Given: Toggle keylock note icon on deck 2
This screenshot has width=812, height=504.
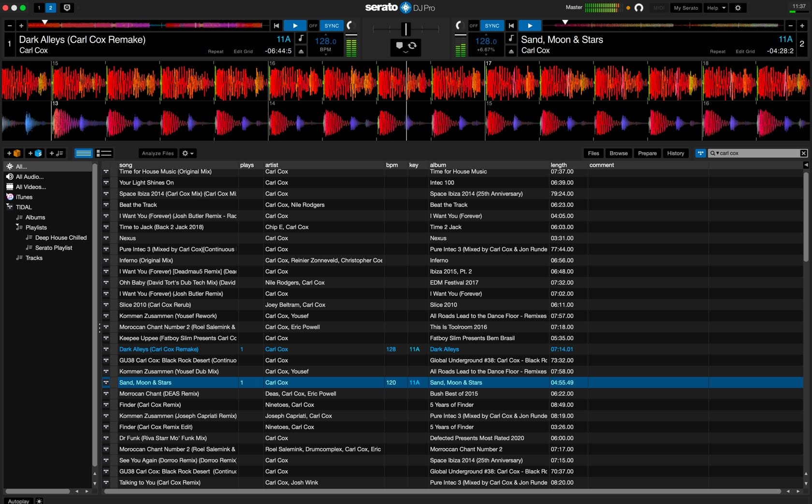Looking at the screenshot, I should click(x=511, y=38).
